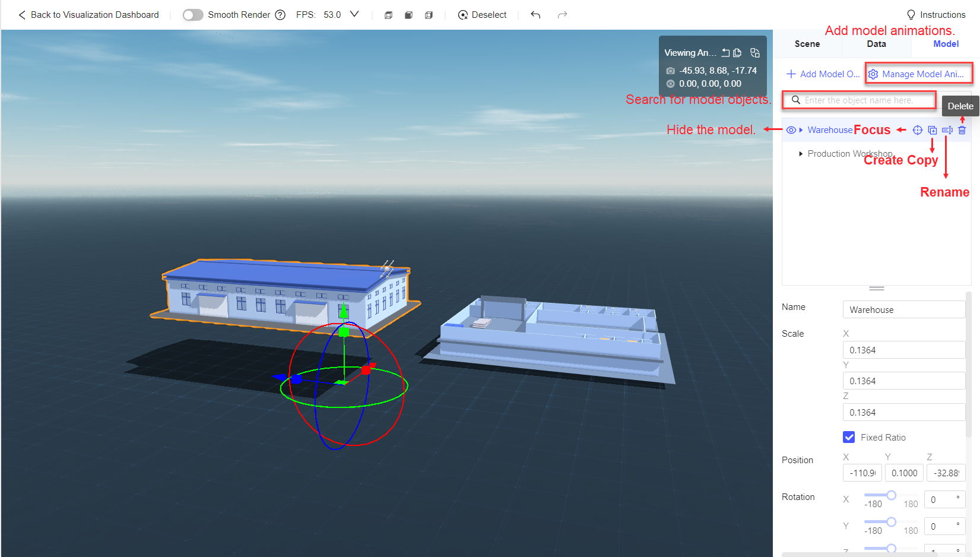Select the third transparent cube display icon

point(429,15)
